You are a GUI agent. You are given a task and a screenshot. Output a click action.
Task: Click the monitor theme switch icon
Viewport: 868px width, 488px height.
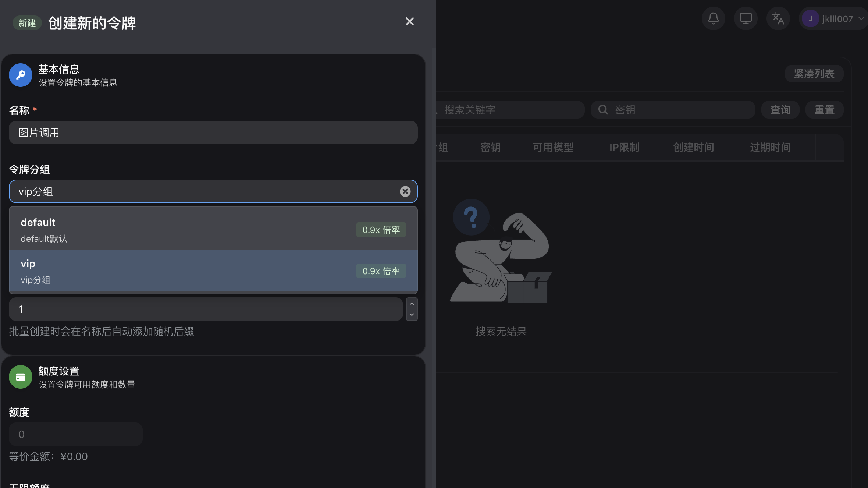point(746,18)
